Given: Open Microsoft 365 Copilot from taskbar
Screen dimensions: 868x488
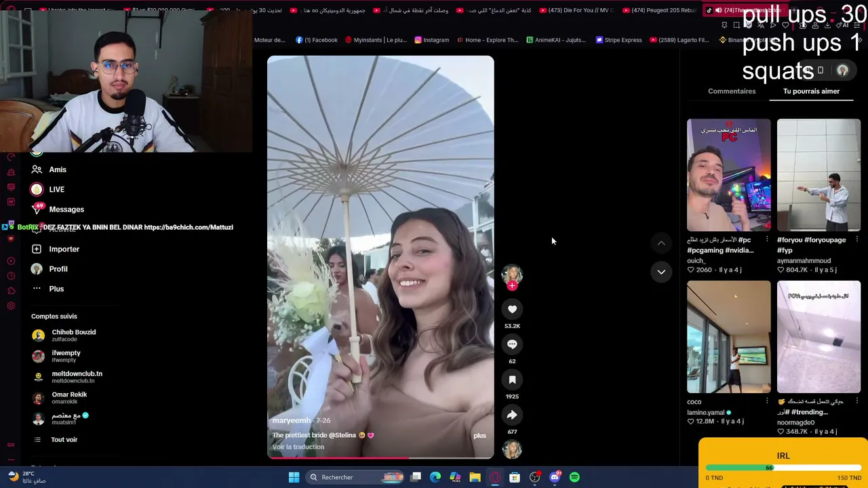Looking at the screenshot, I should pyautogui.click(x=455, y=477).
